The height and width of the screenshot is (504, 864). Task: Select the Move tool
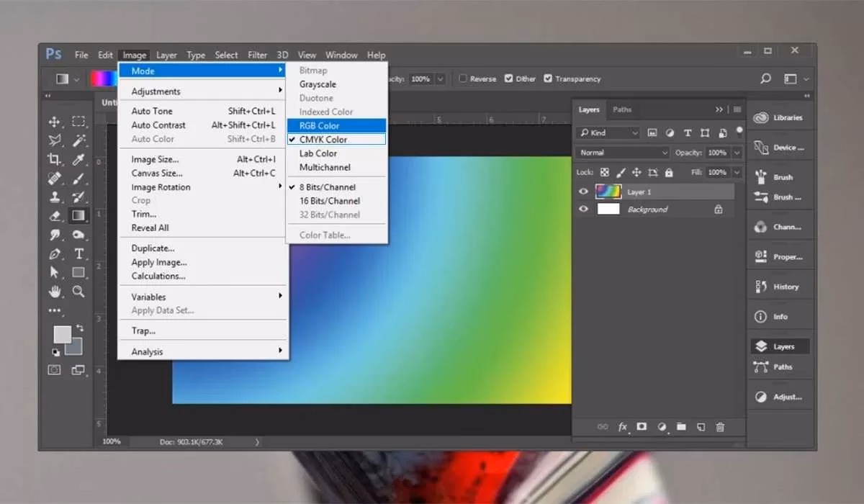56,121
